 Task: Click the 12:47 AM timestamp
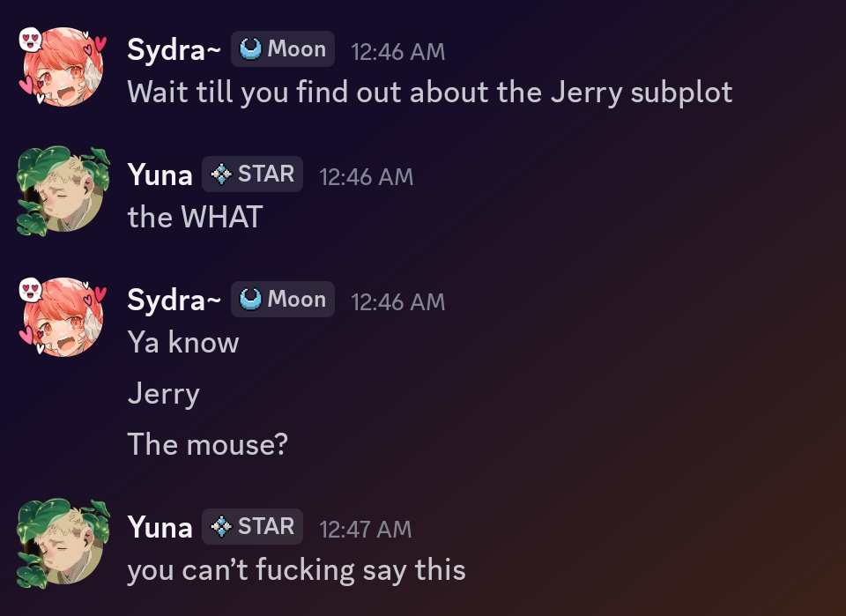pyautogui.click(x=365, y=529)
